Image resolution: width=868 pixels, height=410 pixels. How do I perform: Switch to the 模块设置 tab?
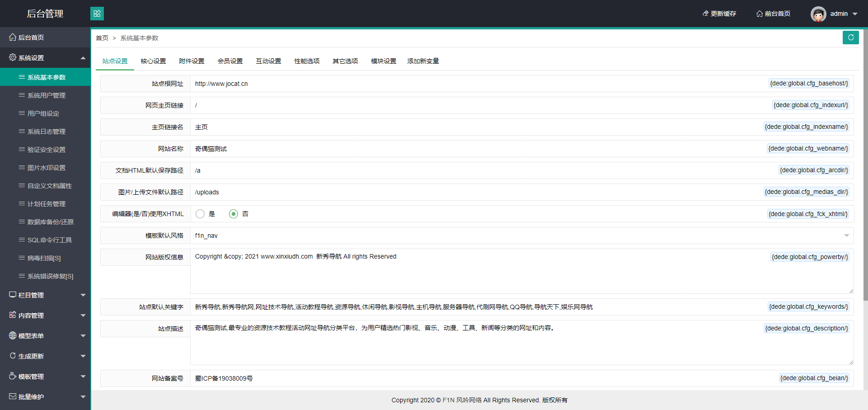coord(384,61)
